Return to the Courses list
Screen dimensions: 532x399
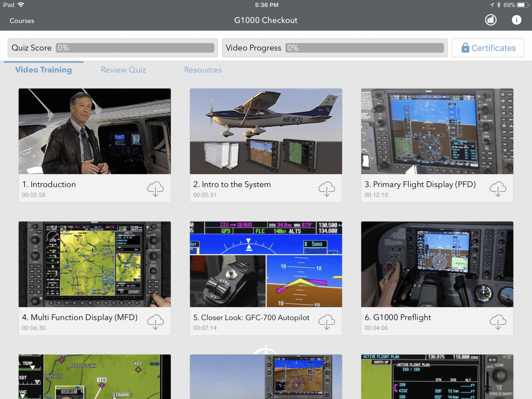22,20
